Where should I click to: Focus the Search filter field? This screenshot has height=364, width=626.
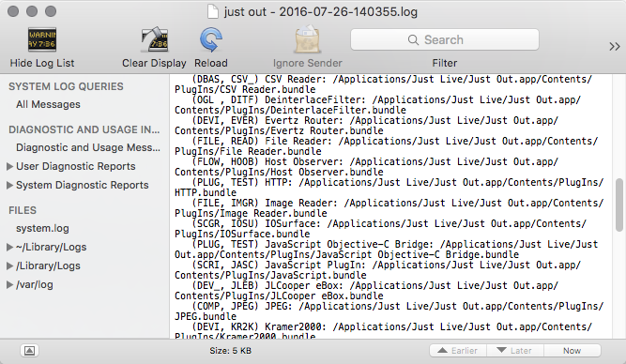pyautogui.click(x=444, y=39)
